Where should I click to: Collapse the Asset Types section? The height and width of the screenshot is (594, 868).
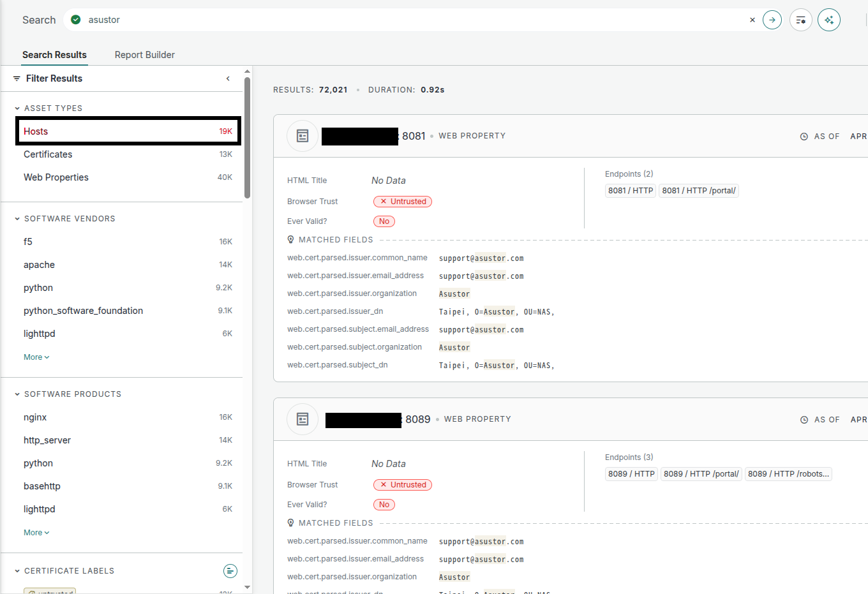point(17,108)
